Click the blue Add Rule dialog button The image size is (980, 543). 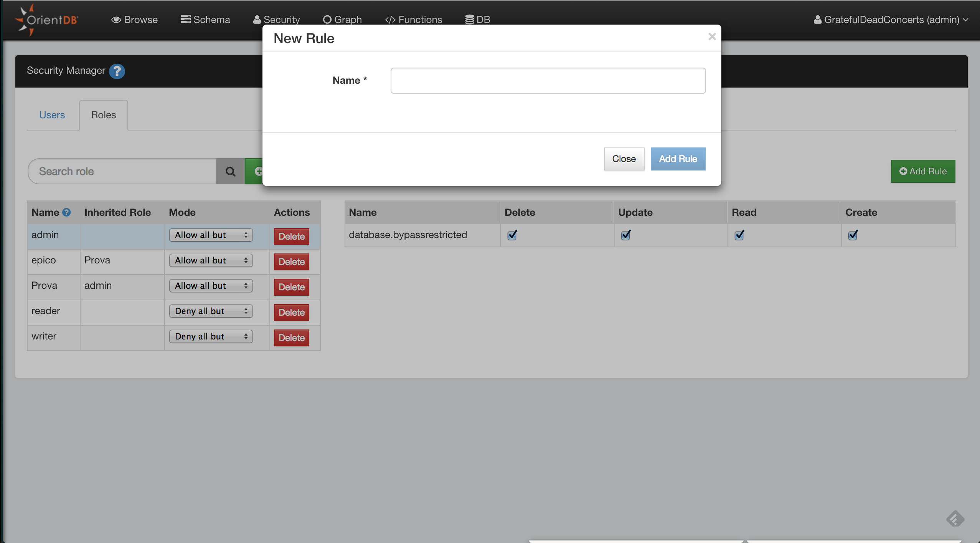point(678,159)
